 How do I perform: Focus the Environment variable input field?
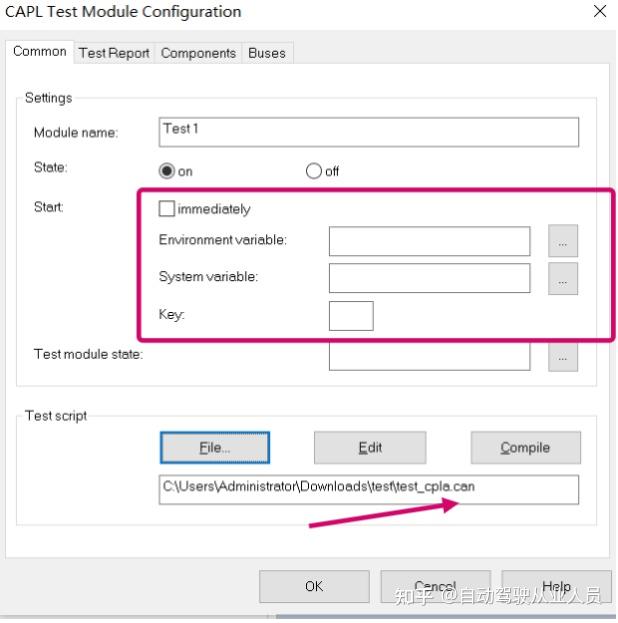[429, 241]
